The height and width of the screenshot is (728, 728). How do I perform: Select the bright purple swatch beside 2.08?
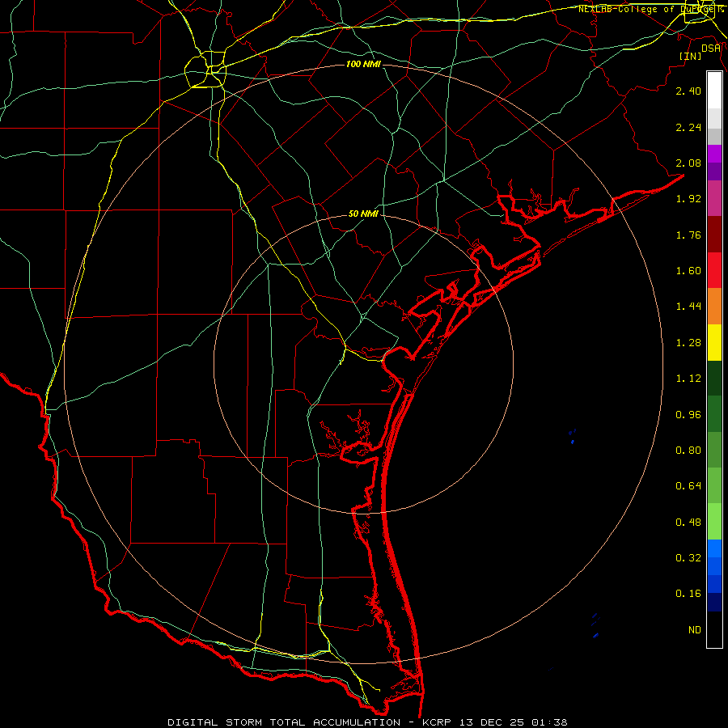pyautogui.click(x=714, y=154)
